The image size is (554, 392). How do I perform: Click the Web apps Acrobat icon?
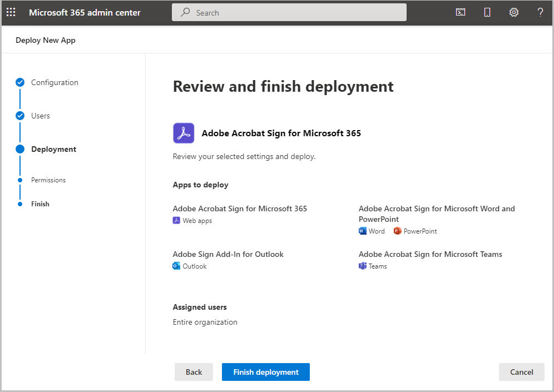[176, 220]
